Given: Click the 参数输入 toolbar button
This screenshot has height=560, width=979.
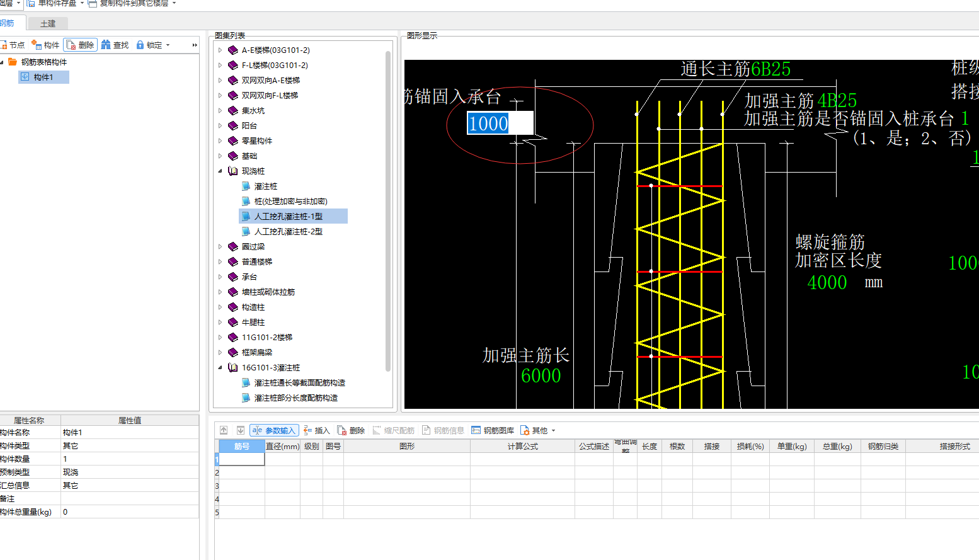Looking at the screenshot, I should pyautogui.click(x=274, y=430).
